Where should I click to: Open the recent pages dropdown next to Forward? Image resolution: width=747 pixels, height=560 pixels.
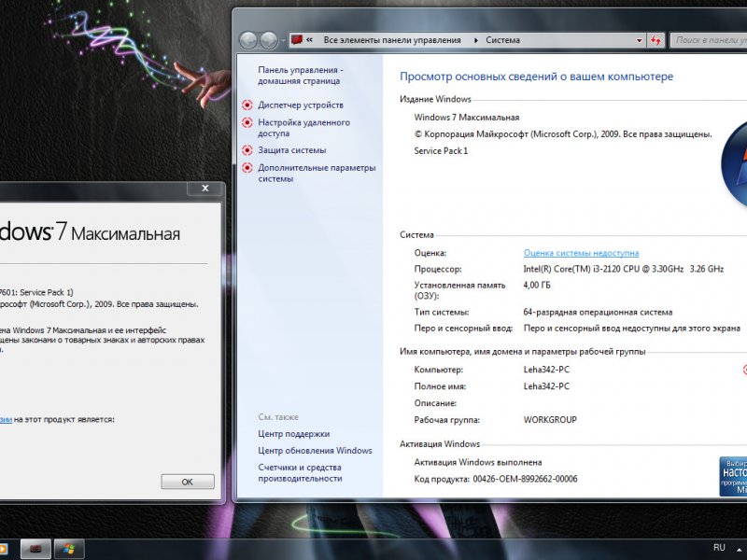[x=283, y=41]
